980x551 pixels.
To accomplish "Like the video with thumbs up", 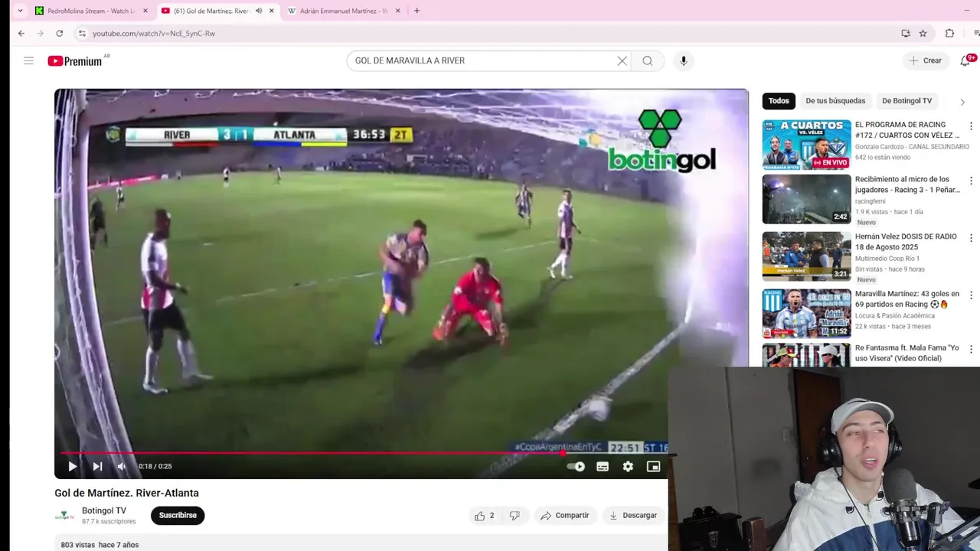I will [484, 516].
